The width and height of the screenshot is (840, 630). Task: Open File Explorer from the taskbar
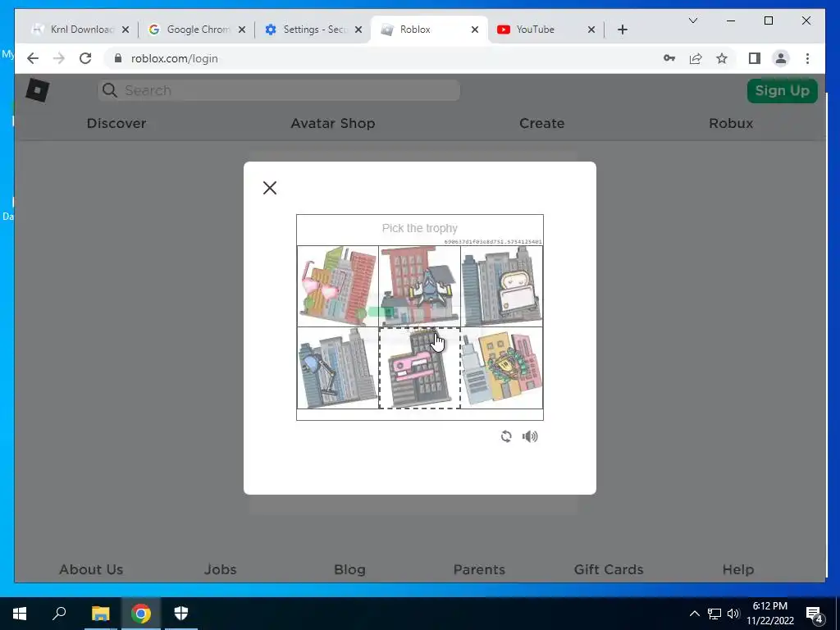coord(100,614)
